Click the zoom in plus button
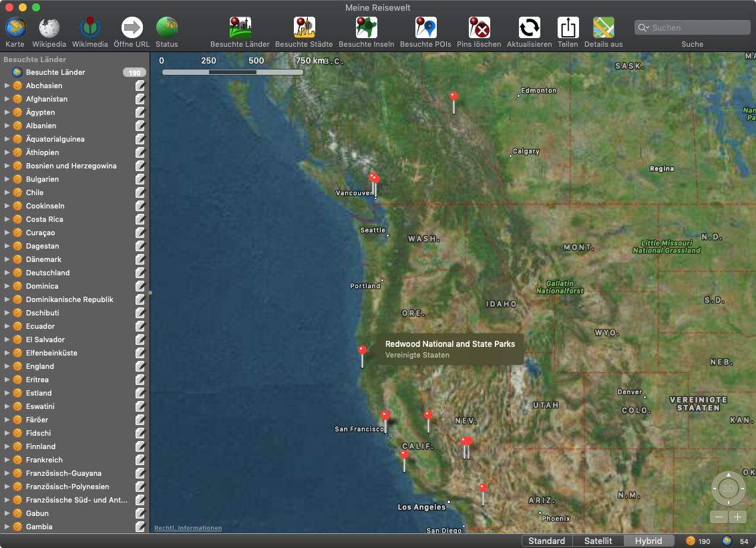 (737, 517)
